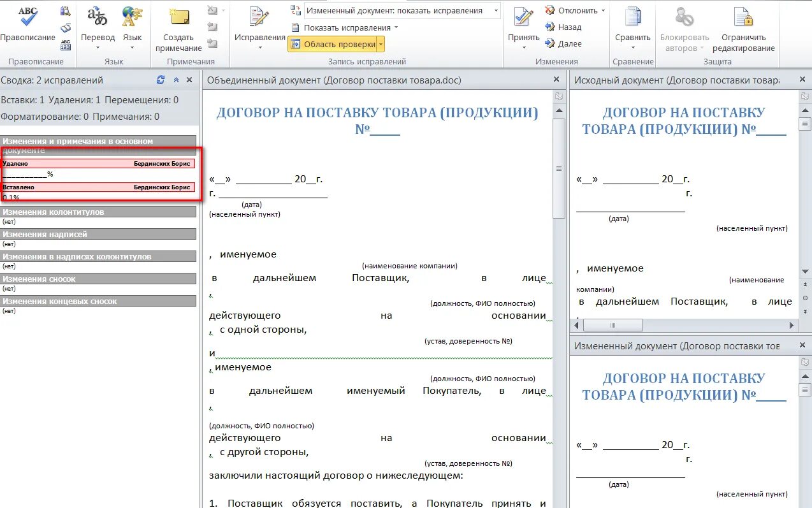Click заключили настоящий договор о нижеследующем line
This screenshot has width=812, height=508.
pyautogui.click(x=336, y=475)
